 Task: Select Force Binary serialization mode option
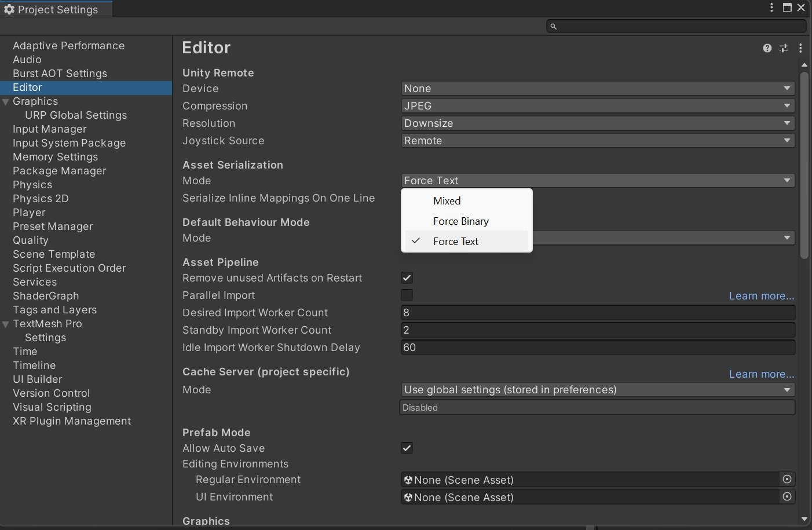(467, 221)
